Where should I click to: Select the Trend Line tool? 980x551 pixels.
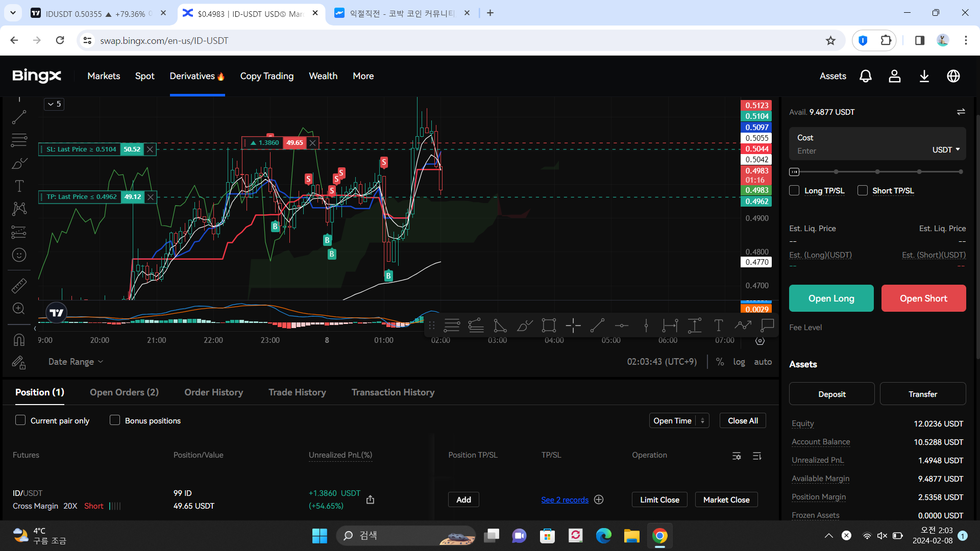tap(19, 118)
